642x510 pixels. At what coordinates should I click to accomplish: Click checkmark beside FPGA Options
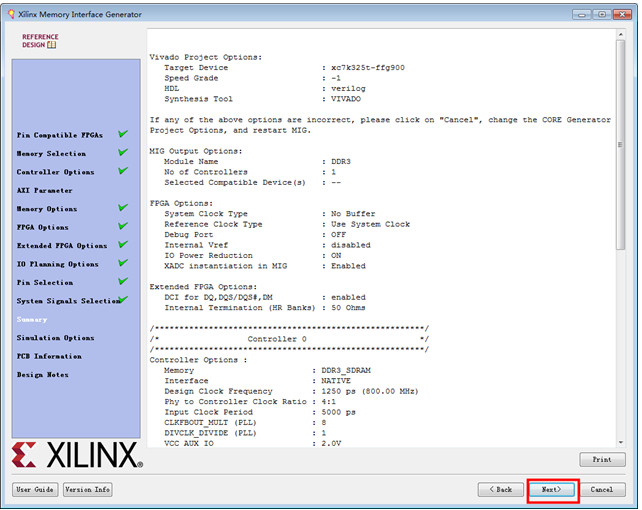[123, 226]
